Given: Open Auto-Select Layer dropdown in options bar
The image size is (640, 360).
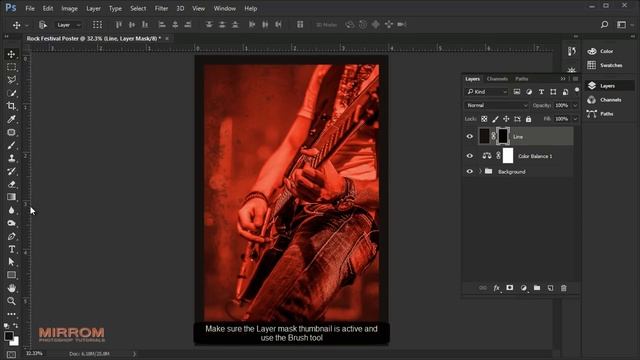Looking at the screenshot, I should coord(68,25).
